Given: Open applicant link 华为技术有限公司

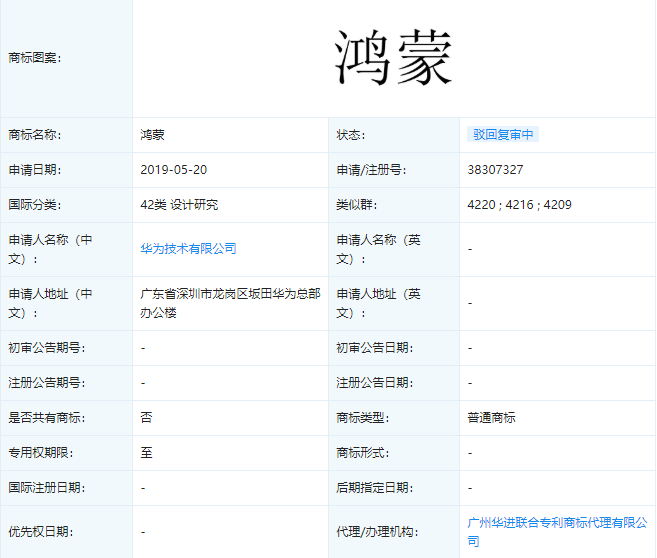Looking at the screenshot, I should [188, 248].
